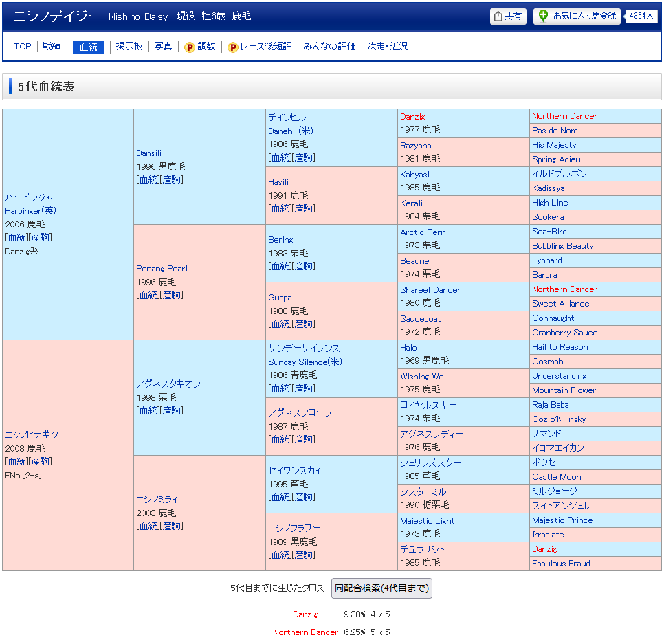Click [産駒] link under Penang Pearl
Viewport: 664px width, 644px height.
point(172,295)
